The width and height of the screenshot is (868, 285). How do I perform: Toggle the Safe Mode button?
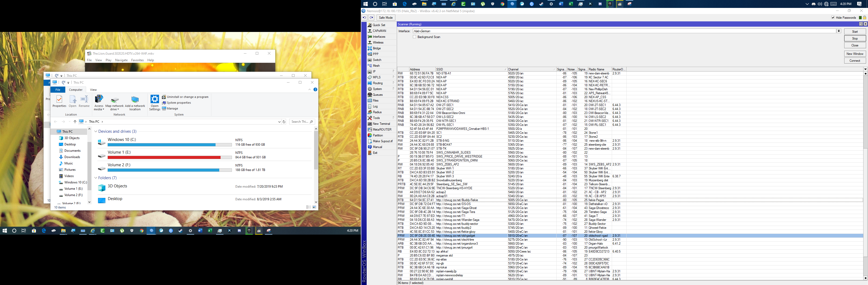[x=385, y=17]
